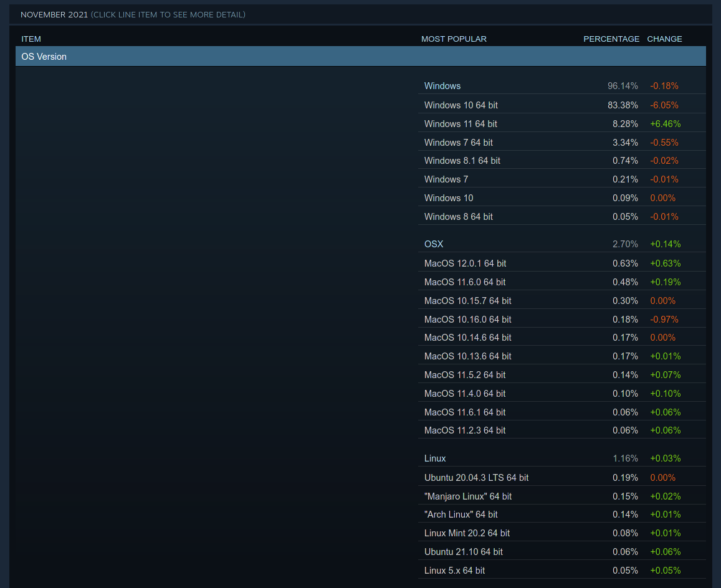
Task: Select MacOS 10.16.0 64 bit row
Action: (562, 319)
